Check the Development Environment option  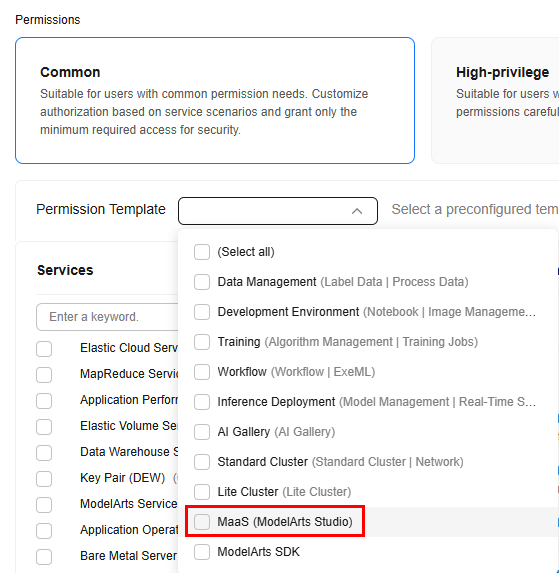202,312
